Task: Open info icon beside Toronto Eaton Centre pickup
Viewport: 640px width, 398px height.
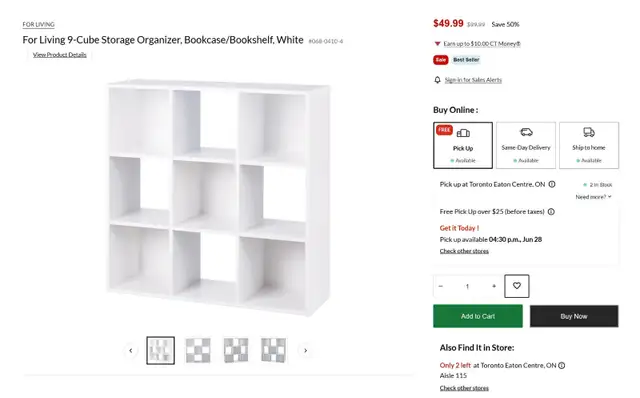Action: click(x=552, y=185)
